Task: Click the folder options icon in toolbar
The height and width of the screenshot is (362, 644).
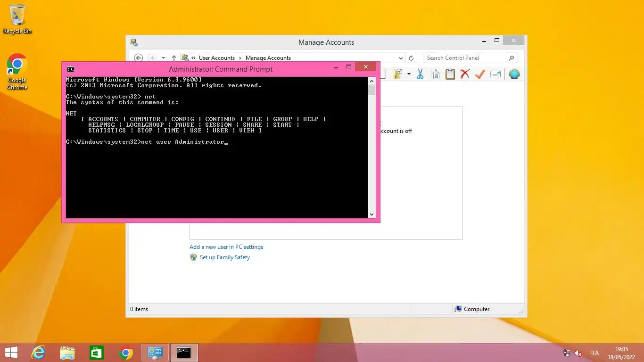Action: click(x=397, y=74)
